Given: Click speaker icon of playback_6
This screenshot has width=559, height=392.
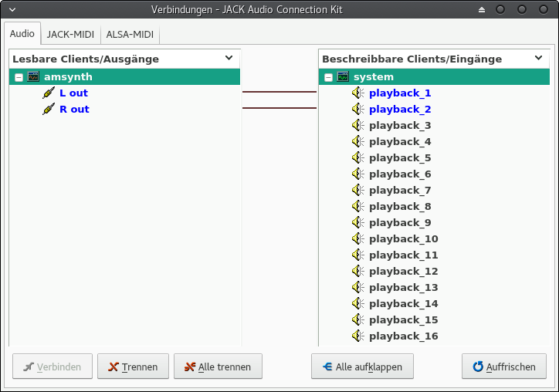Looking at the screenshot, I should tap(358, 174).
